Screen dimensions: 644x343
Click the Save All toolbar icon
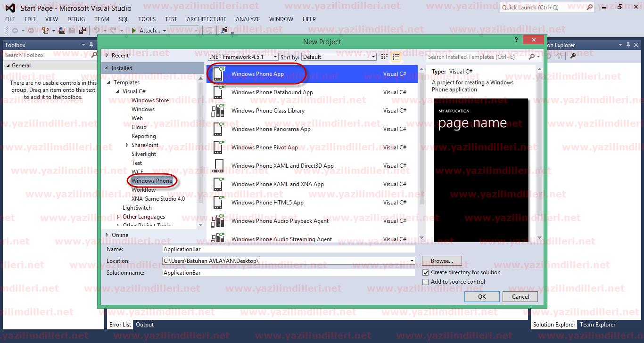click(83, 31)
